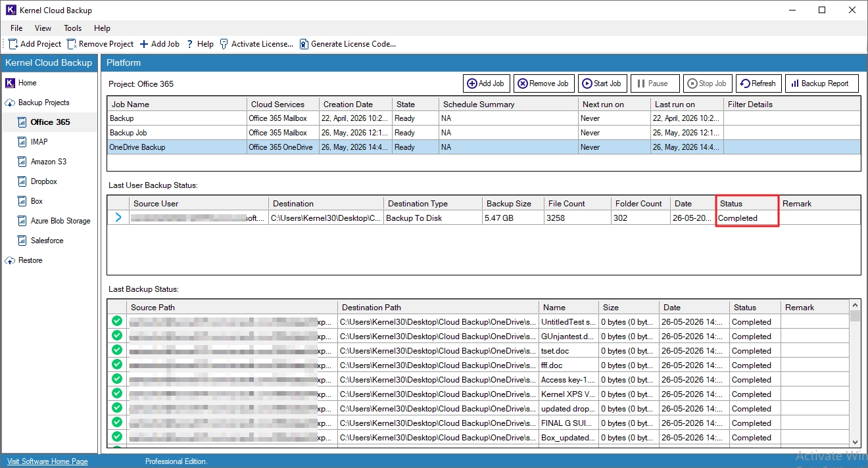The width and height of the screenshot is (868, 468).
Task: Open the File menu
Action: tap(16, 28)
